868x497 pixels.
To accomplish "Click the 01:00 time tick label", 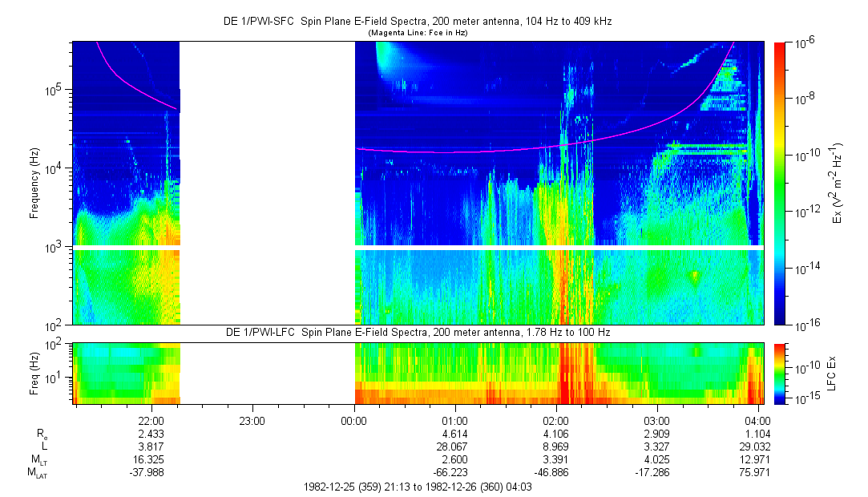I will (454, 420).
